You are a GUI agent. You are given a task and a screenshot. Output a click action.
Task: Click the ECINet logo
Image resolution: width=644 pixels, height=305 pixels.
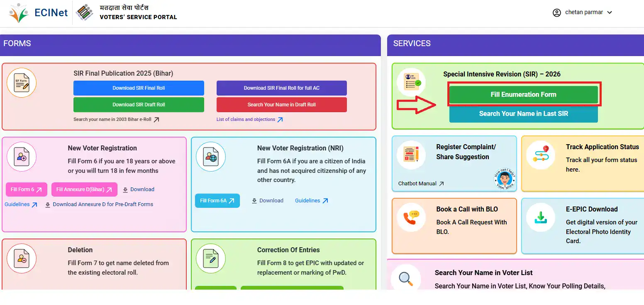pos(38,13)
